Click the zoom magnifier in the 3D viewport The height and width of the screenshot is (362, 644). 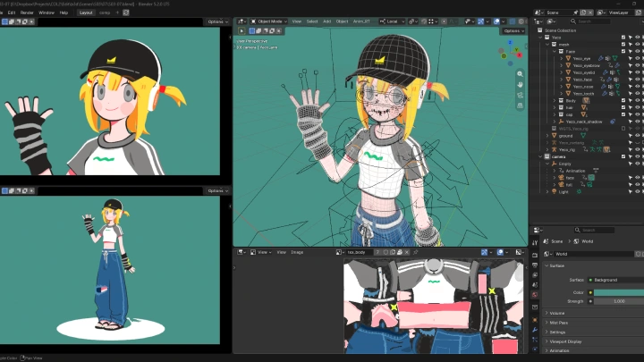point(520,74)
